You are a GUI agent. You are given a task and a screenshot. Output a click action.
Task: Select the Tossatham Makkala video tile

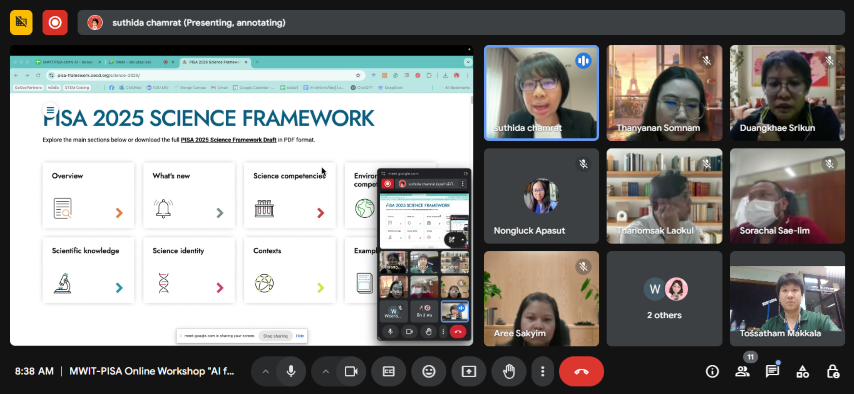click(x=787, y=299)
